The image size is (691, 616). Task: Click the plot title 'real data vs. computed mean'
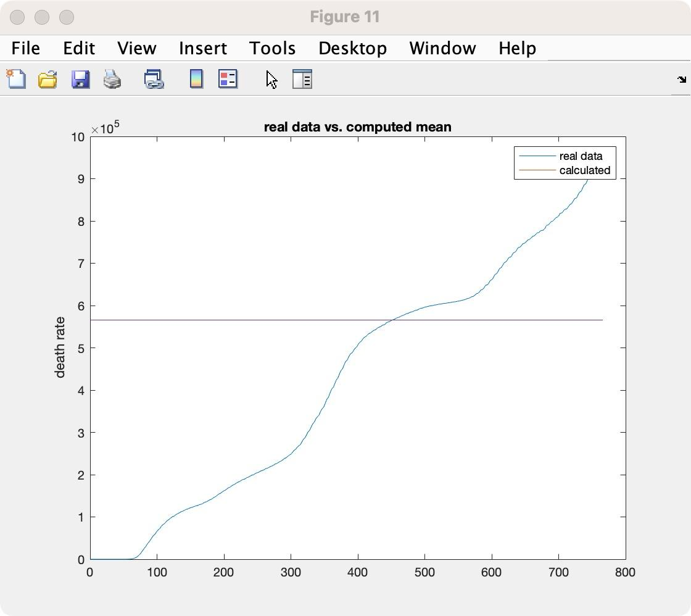tap(357, 127)
